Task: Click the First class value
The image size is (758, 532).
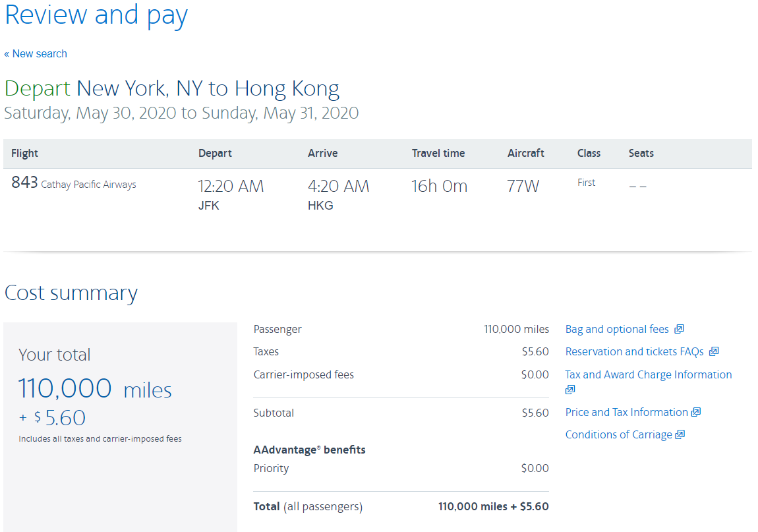Action: [x=587, y=183]
